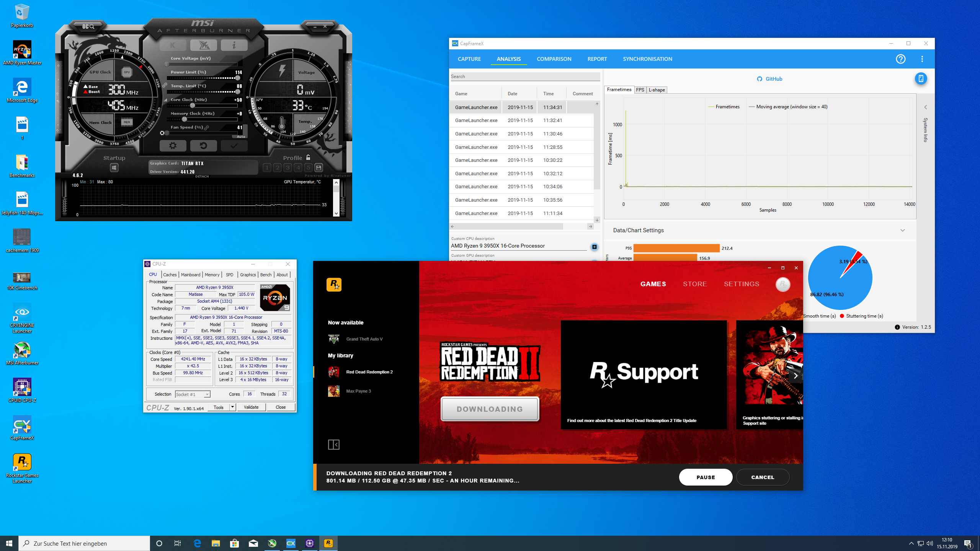
Task: Switch to the FPS tab in CapFrameX
Action: coord(640,90)
